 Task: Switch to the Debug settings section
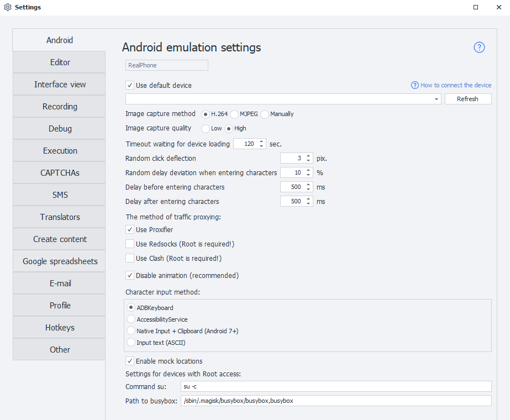tap(59, 128)
